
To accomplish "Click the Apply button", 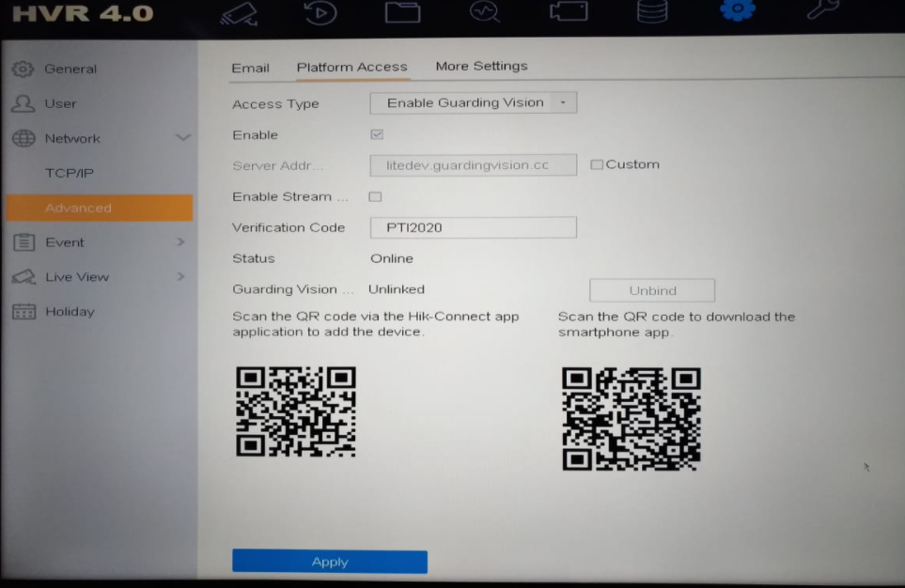I will [330, 562].
